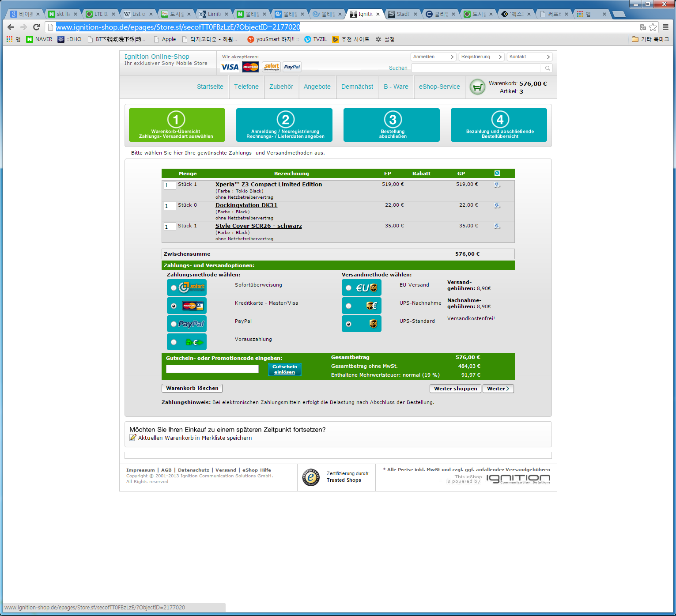Expand the Kontakt header chevron
The image size is (676, 616).
point(548,57)
